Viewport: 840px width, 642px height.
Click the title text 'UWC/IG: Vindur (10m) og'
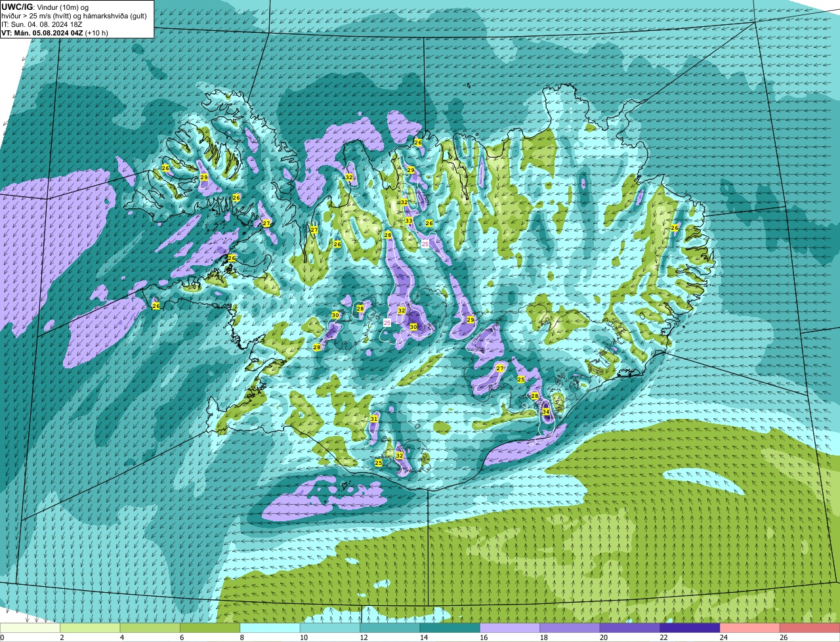(x=45, y=7)
